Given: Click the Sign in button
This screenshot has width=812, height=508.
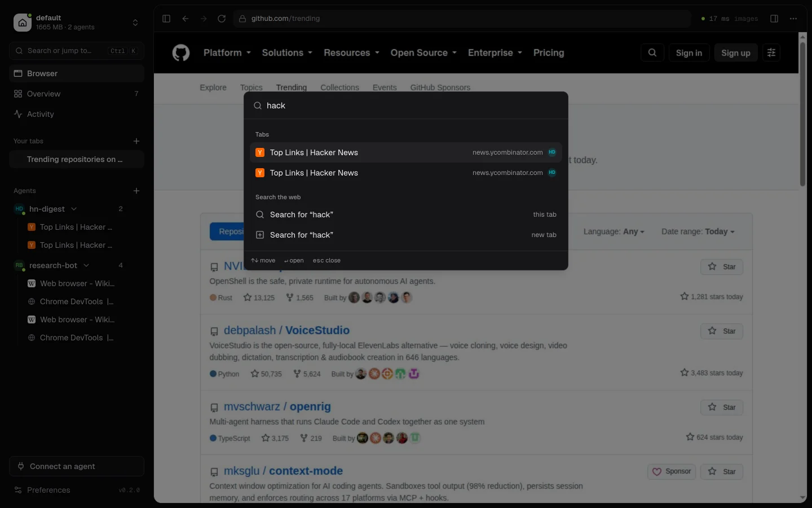Looking at the screenshot, I should point(689,52).
